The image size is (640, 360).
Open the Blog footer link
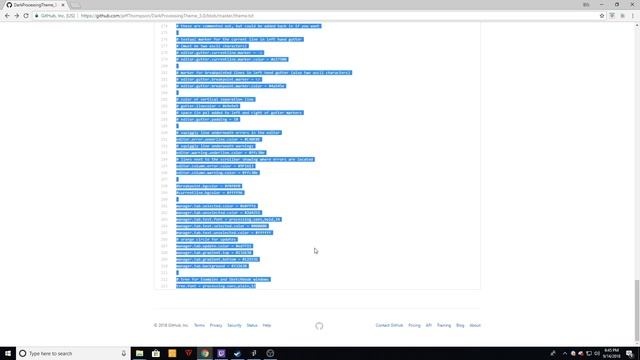point(460,325)
